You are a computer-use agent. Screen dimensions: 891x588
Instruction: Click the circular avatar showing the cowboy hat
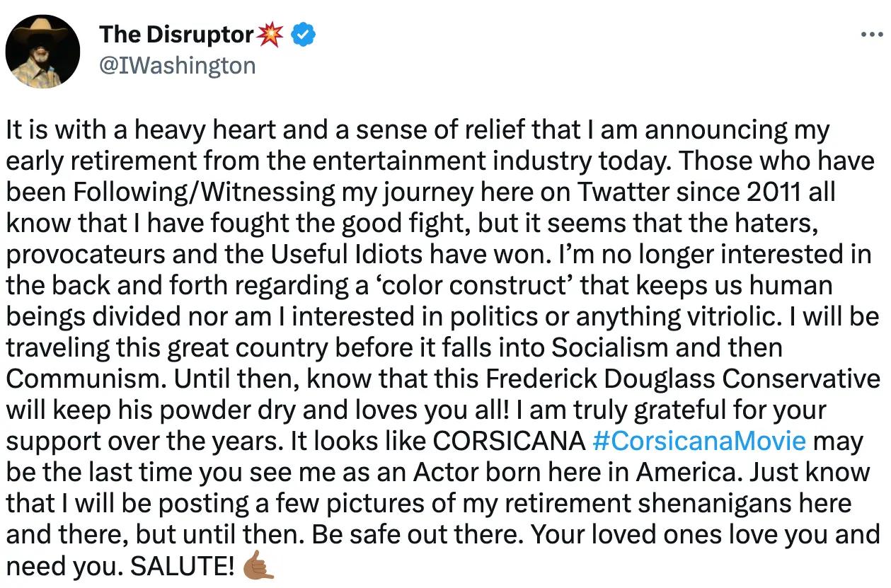pyautogui.click(x=42, y=50)
